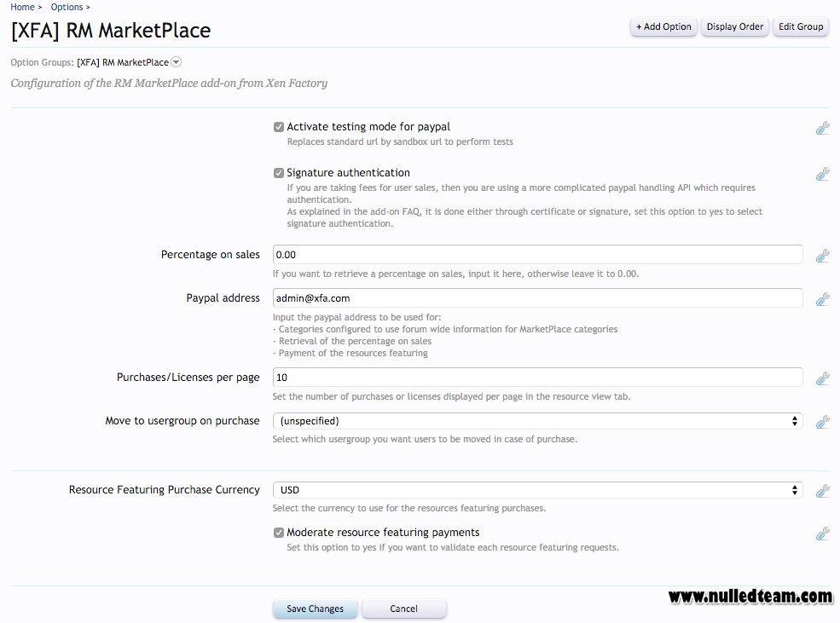Screen dimensions: 840x623
Task: Disable Moderate resource featuring payments checkbox
Action: coord(279,533)
